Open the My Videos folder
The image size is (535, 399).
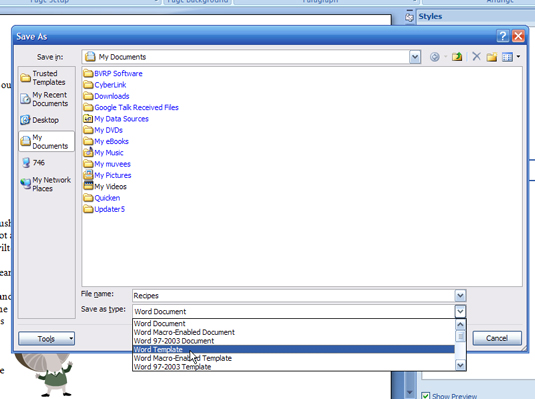click(105, 186)
